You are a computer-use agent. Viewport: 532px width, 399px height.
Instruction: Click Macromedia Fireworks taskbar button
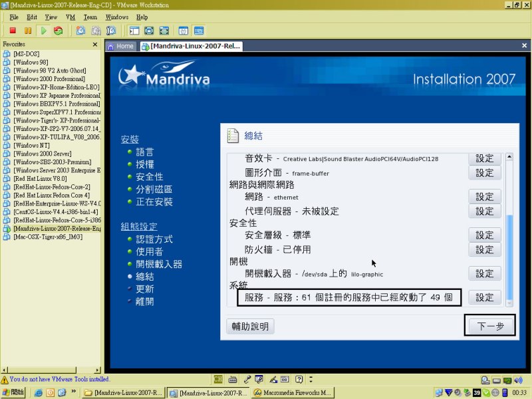tap(293, 393)
